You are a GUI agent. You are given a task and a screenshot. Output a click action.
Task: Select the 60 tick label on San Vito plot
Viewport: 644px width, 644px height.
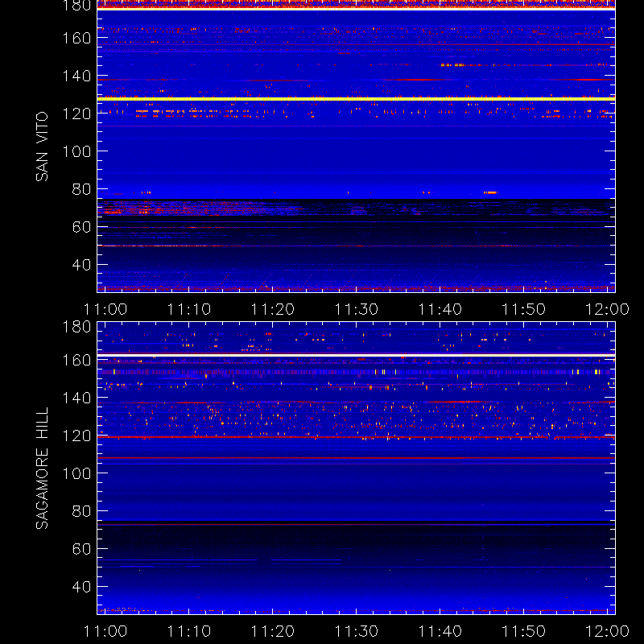(x=82, y=227)
